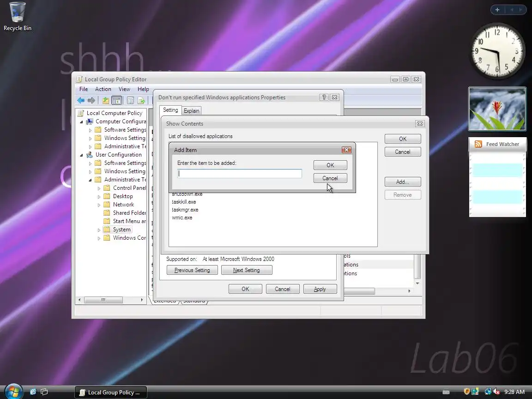Image resolution: width=532 pixels, height=399 pixels.
Task: Collapse Administrative Templates under User Configuration
Action: (x=90, y=180)
